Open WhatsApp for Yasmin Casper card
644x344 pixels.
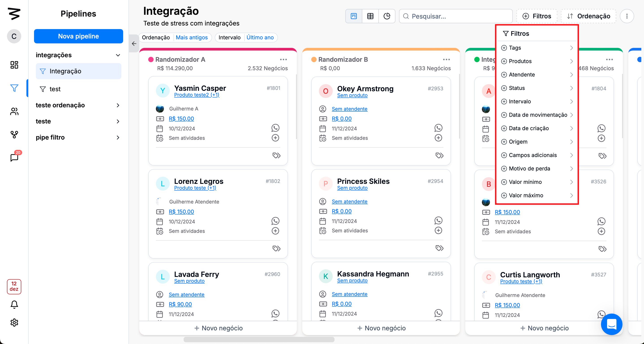tap(275, 128)
